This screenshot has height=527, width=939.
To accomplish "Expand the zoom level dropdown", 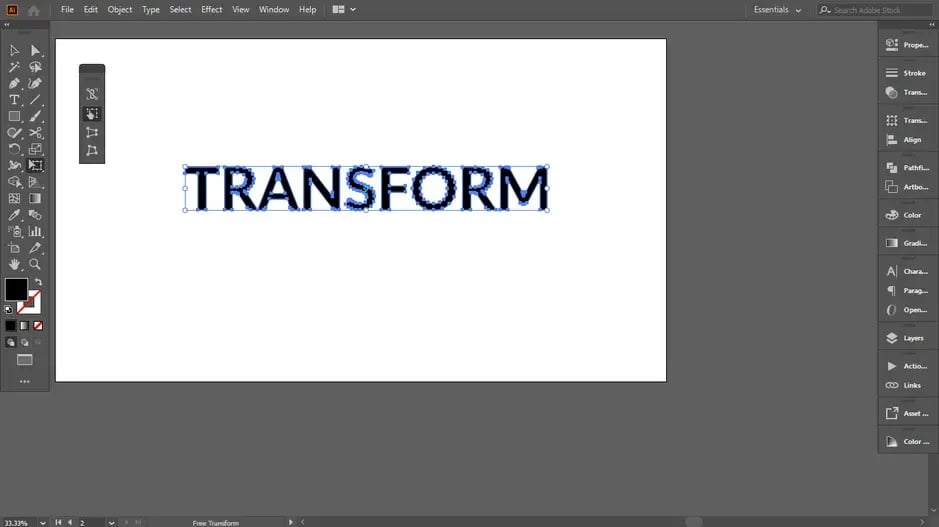I will [x=43, y=523].
